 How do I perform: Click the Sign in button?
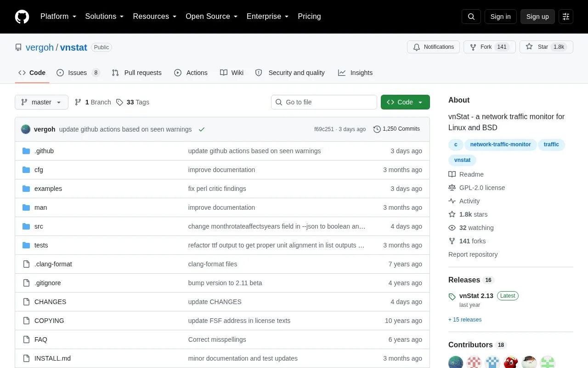point(500,17)
